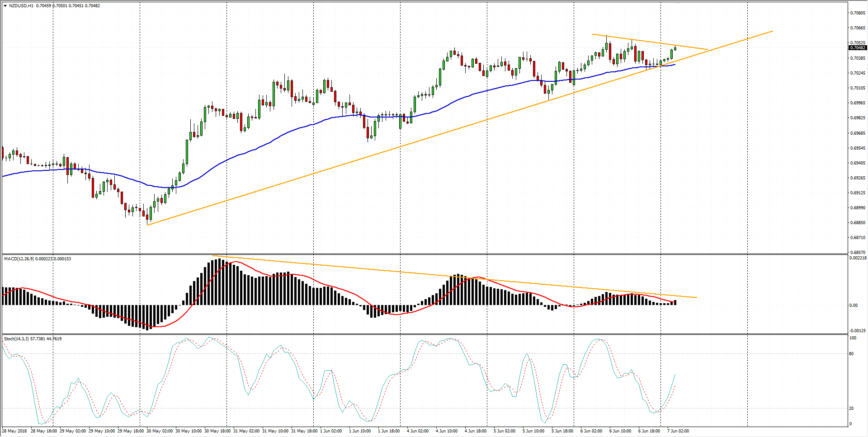Viewport: 868px width, 437px height.
Task: Click Stochastic scale level 20
Action: point(852,408)
